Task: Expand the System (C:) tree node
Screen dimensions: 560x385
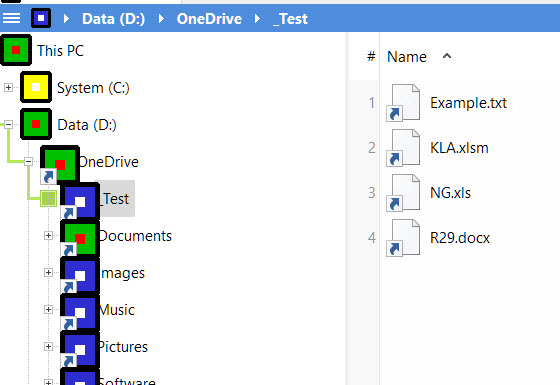Action: [x=8, y=87]
